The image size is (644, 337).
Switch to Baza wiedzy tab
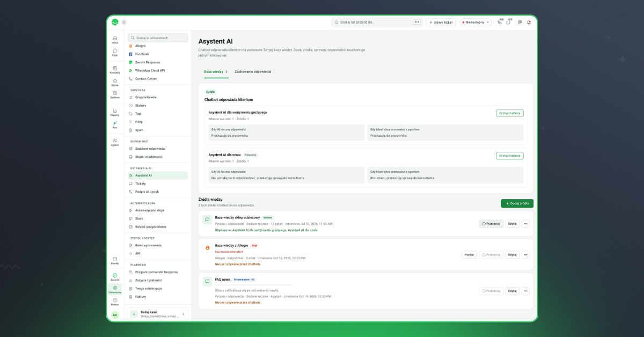click(216, 71)
